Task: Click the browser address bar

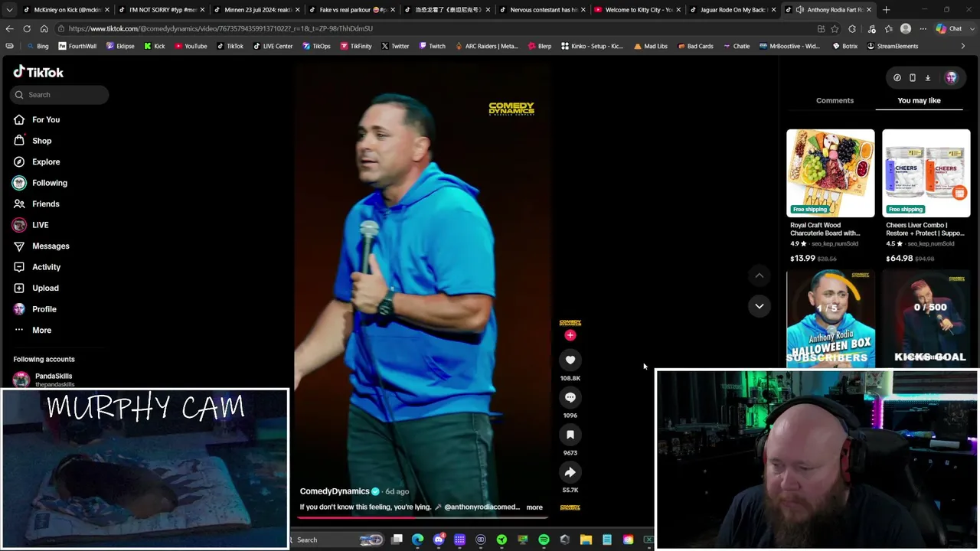Action: 436,28
